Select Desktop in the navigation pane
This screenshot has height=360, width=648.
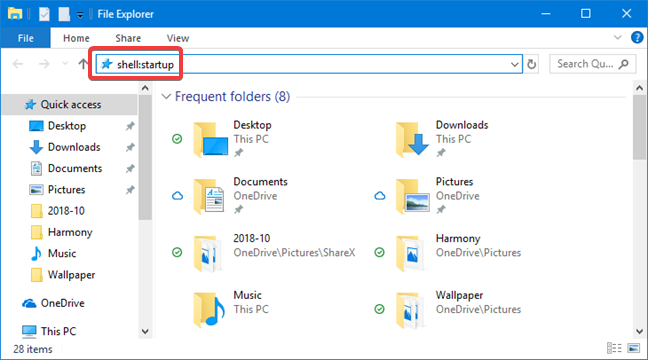(x=67, y=126)
